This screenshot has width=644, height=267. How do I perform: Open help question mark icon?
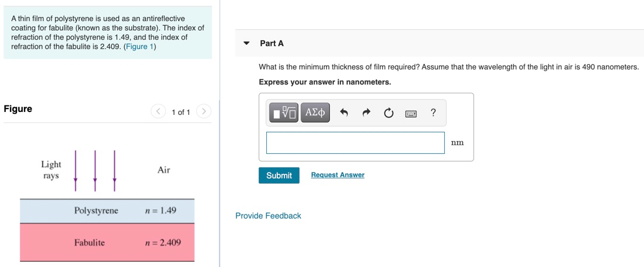click(x=433, y=113)
